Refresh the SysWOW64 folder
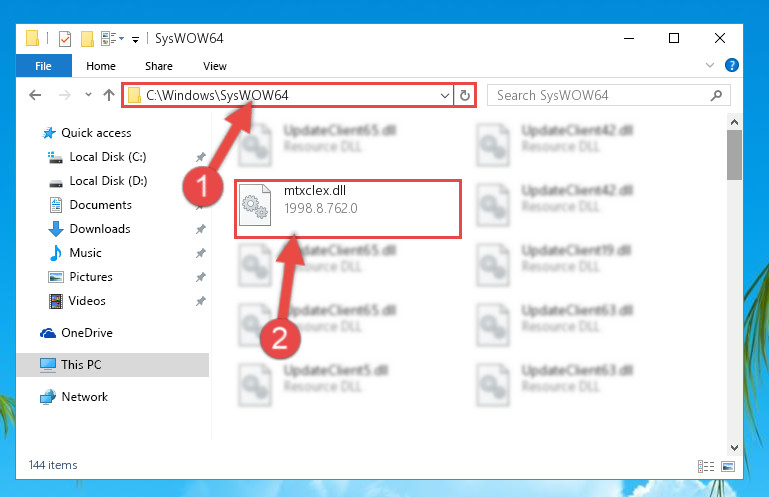 click(x=464, y=95)
